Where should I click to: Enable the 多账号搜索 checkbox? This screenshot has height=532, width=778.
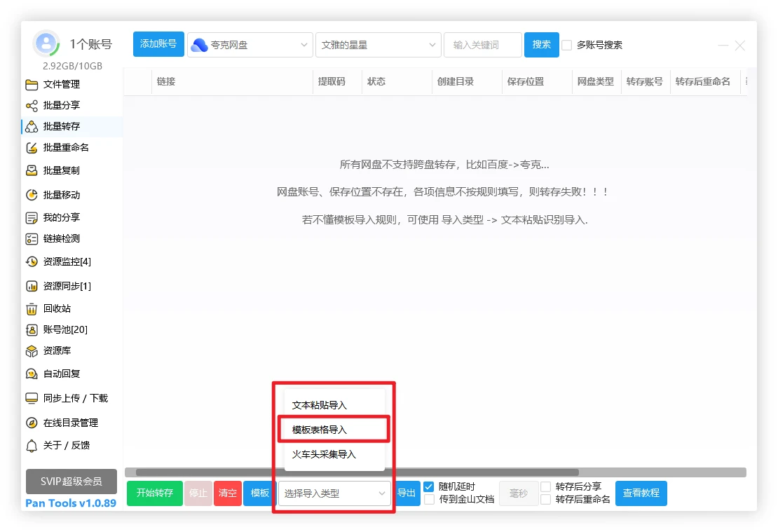tap(567, 45)
